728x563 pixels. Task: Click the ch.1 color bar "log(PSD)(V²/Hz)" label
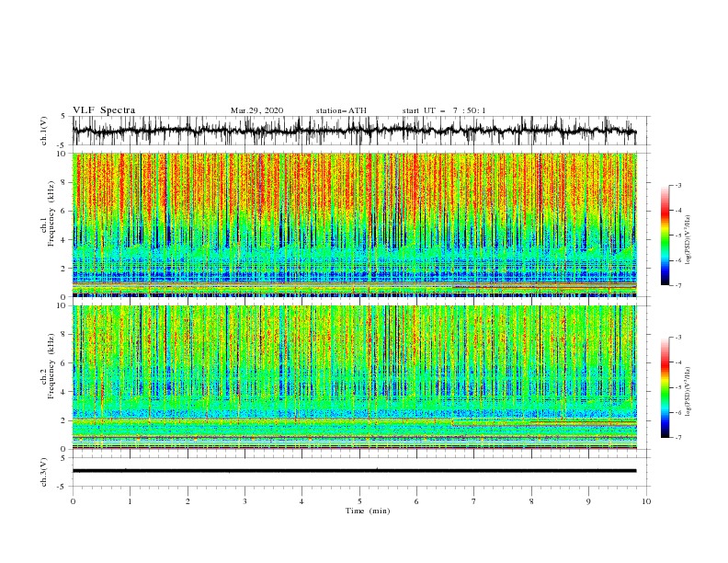tap(688, 240)
